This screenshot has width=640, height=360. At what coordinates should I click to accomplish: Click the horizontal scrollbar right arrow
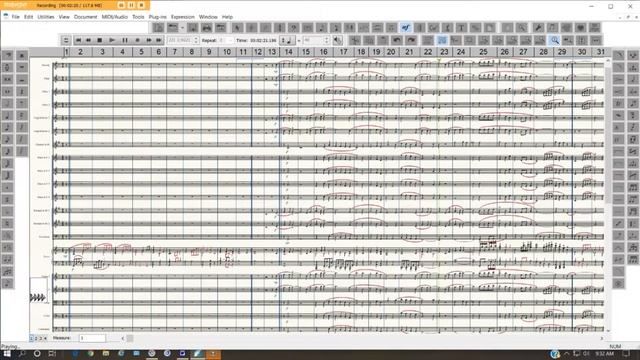pyautogui.click(x=601, y=338)
